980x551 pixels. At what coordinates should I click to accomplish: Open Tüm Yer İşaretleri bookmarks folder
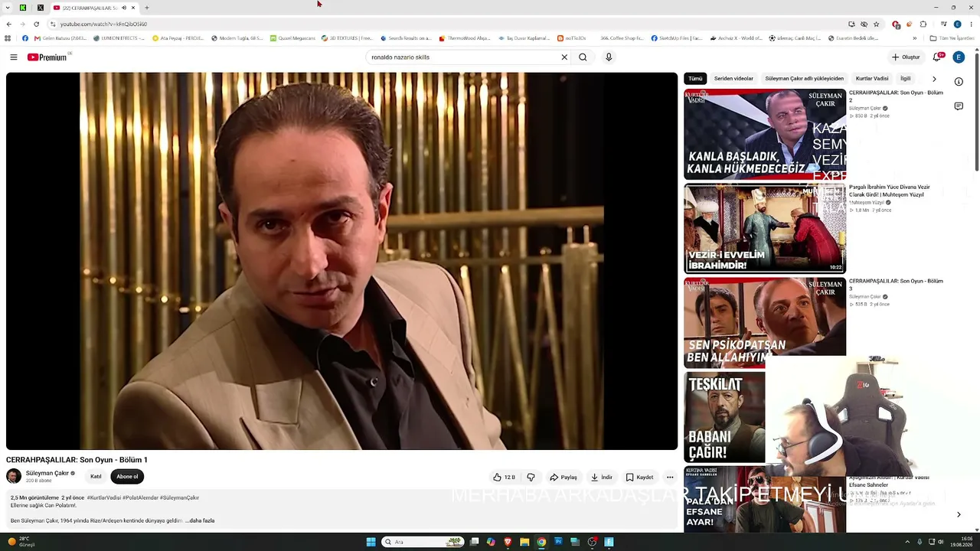(x=952, y=38)
